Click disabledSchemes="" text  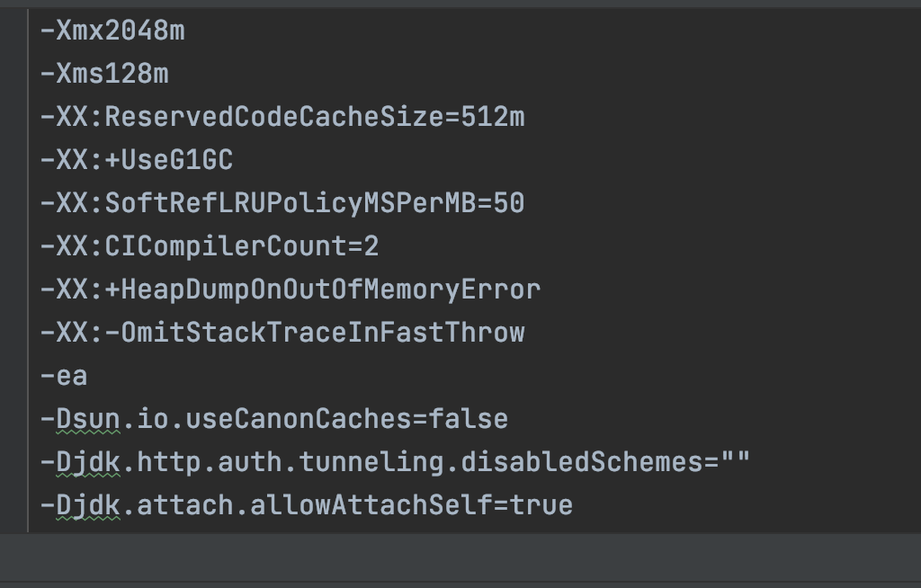tap(605, 462)
